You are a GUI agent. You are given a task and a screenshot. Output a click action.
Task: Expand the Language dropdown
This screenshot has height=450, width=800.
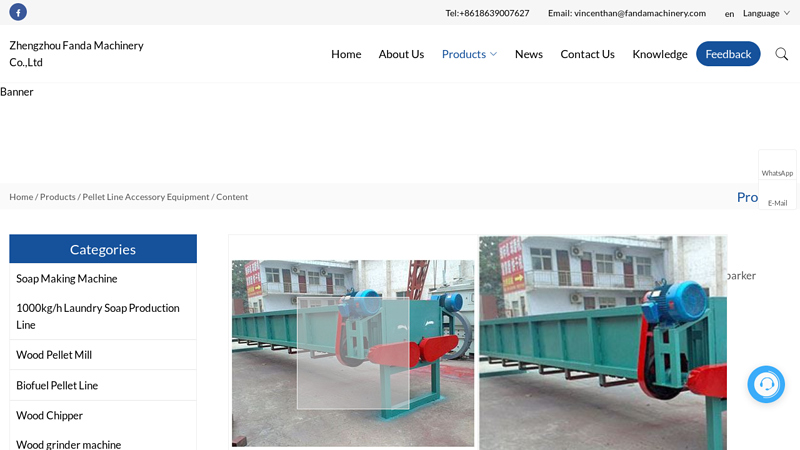point(766,13)
